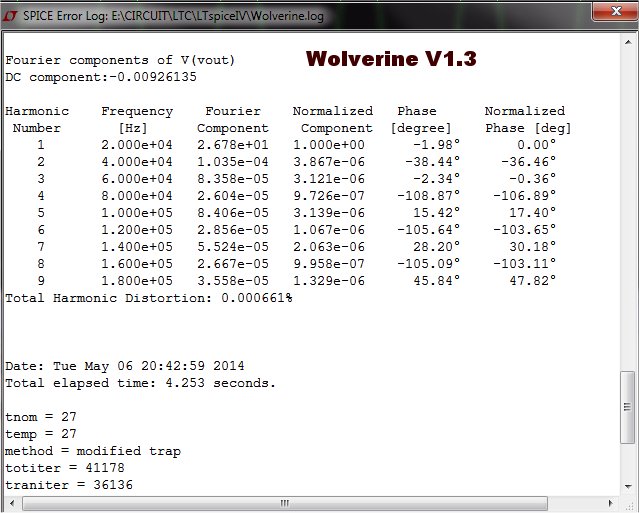Viewport: 639px width, 513px height.
Task: Click the 'Harmonic' column header
Action: 37,111
